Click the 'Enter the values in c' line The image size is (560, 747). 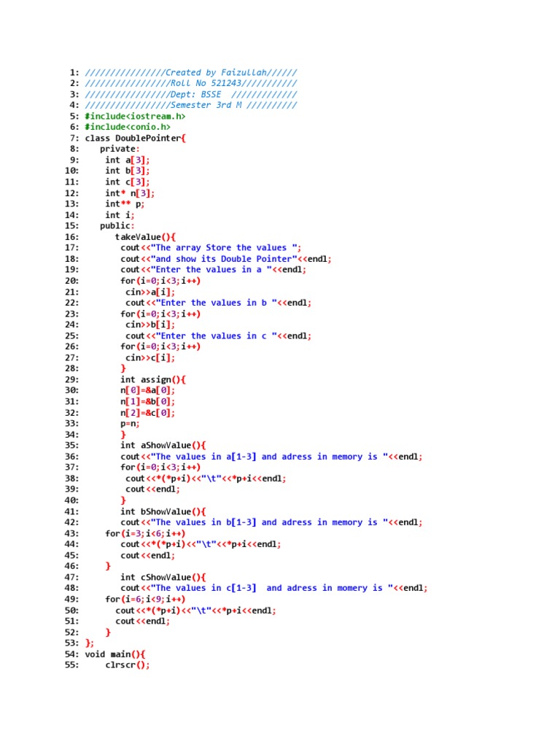coord(219,336)
